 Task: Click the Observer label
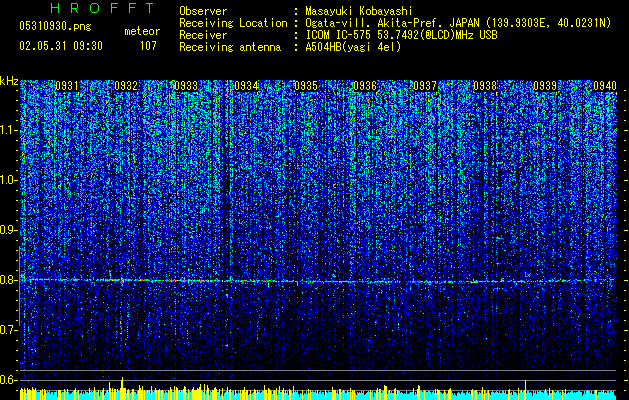click(x=203, y=11)
